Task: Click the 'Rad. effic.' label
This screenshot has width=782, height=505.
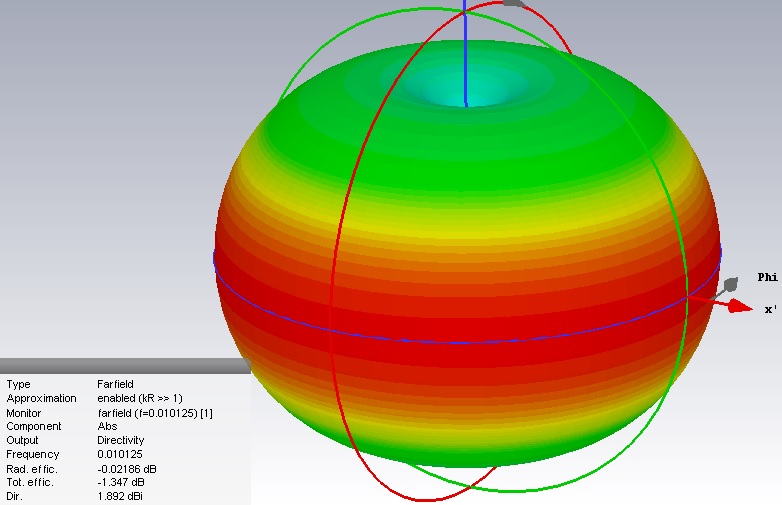Action: point(31,469)
